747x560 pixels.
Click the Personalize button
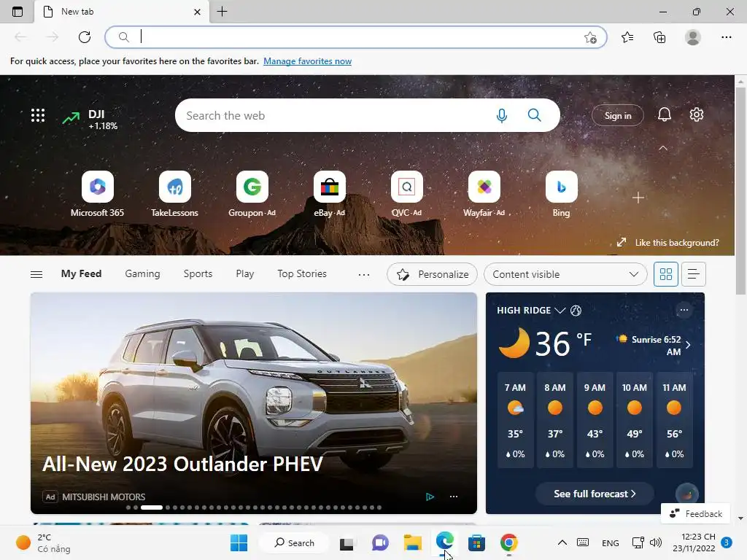432,274
